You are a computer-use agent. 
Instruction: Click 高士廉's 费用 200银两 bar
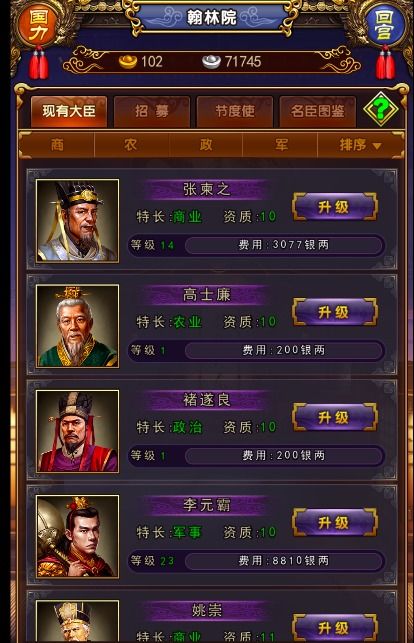[284, 350]
